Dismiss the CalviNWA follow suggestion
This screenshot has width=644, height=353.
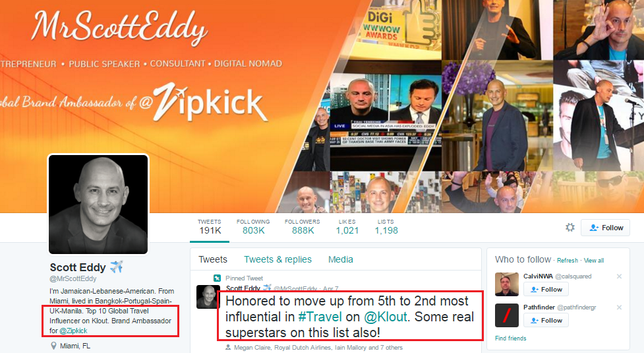coord(619,276)
